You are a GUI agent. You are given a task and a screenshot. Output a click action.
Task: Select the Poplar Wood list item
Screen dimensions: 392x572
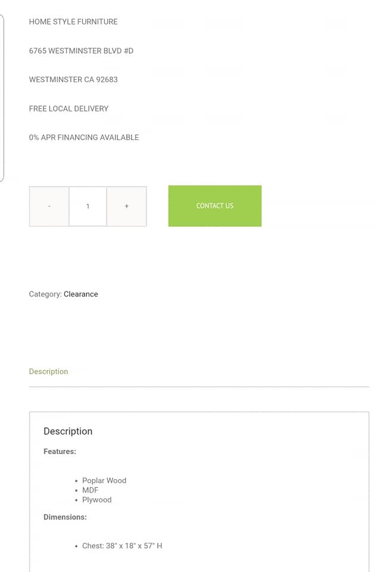click(x=104, y=480)
